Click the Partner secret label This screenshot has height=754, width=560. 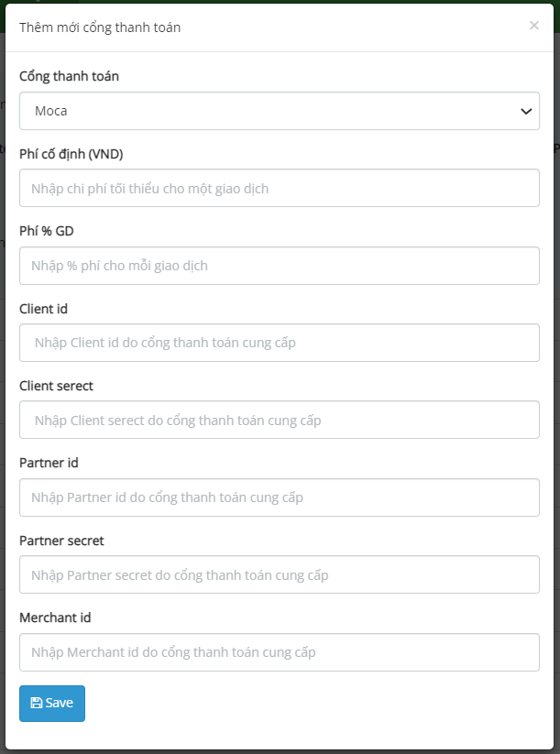[x=61, y=541]
